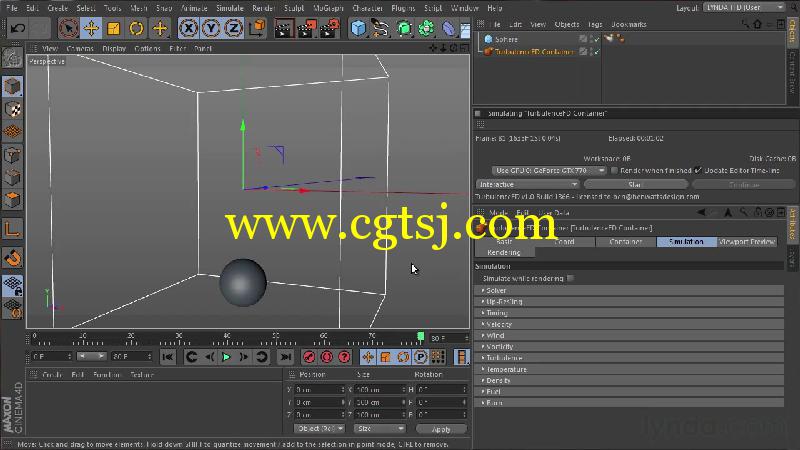The height and width of the screenshot is (450, 800).
Task: Open the MoGraph menu
Action: coord(328,8)
